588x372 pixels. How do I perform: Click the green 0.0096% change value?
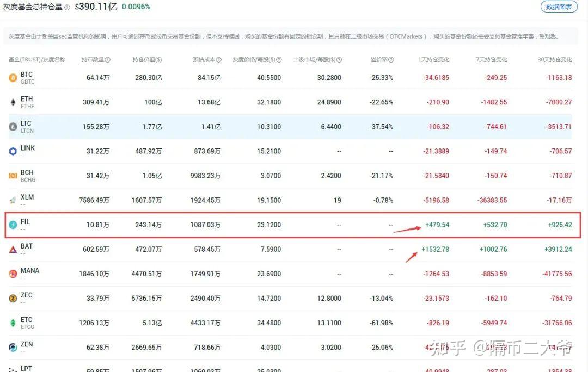136,7
